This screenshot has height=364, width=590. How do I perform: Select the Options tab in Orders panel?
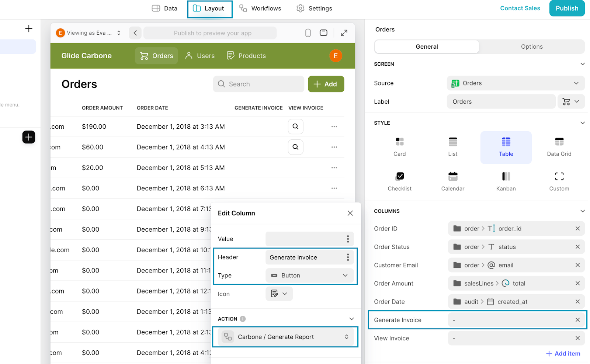click(532, 46)
